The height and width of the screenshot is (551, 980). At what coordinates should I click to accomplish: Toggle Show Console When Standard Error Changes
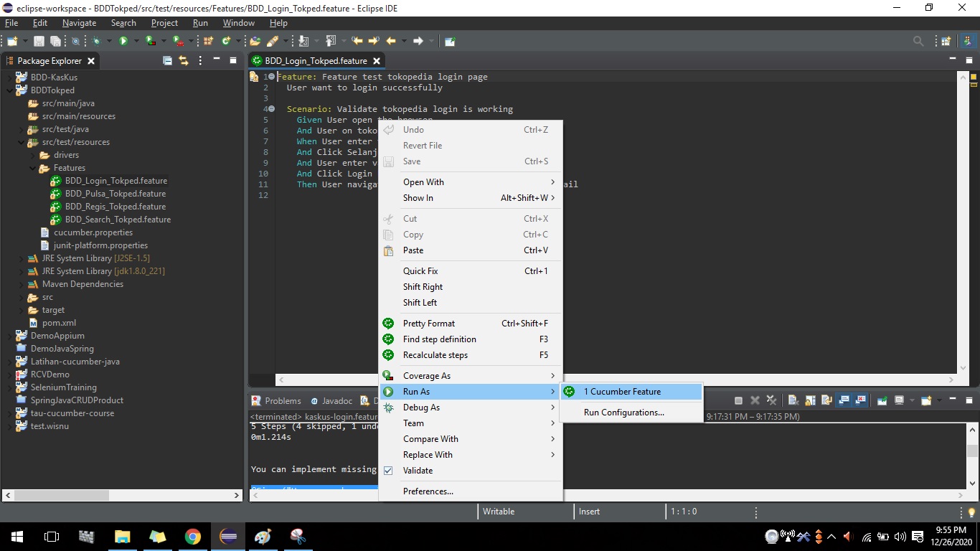point(860,400)
